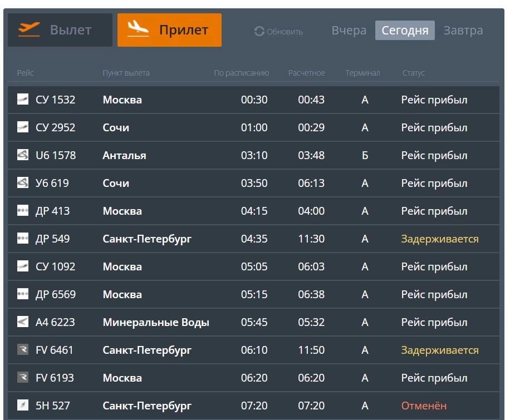The height and width of the screenshot is (420, 510).
Task: Click the airline icon for flight ДР 6569
Action: 23,294
